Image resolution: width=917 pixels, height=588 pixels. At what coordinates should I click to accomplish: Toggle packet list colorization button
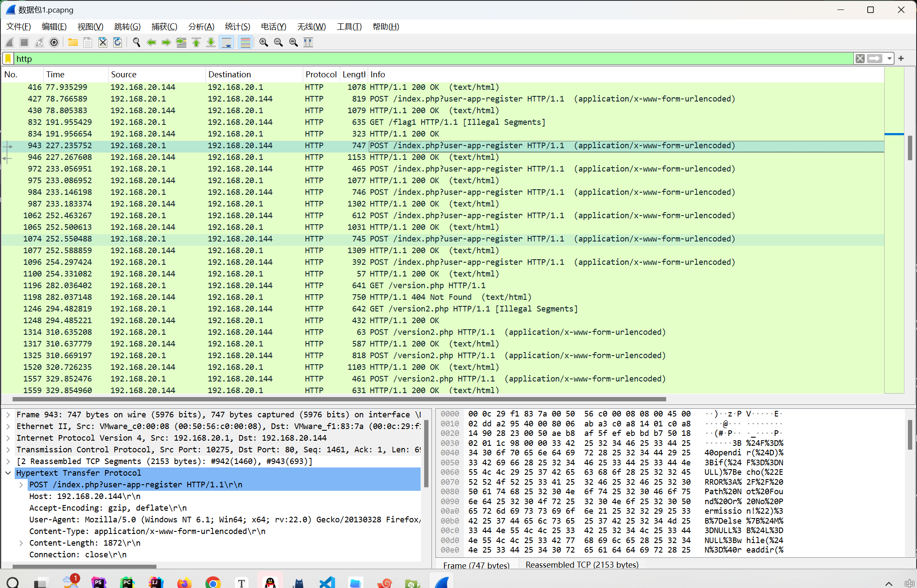[x=245, y=42]
